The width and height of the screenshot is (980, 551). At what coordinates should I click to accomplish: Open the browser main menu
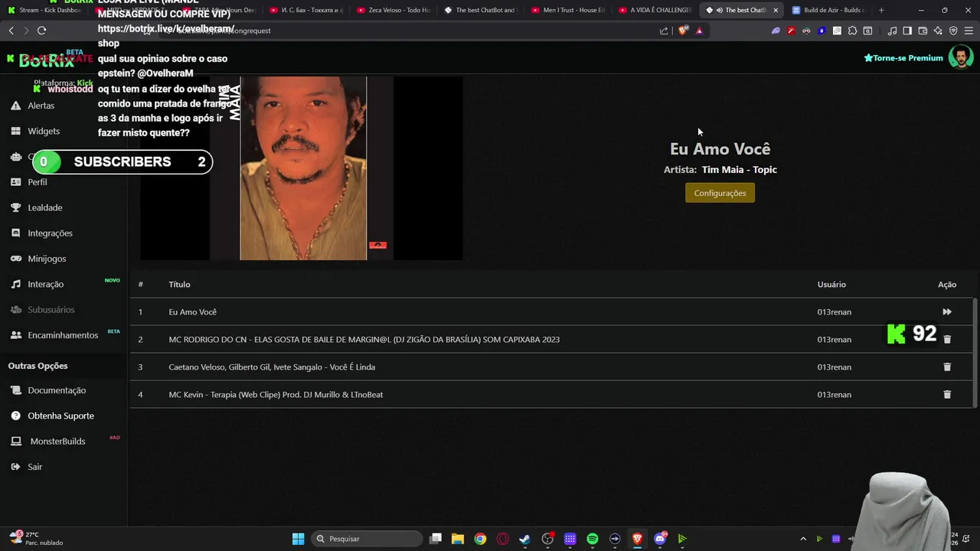969,31
